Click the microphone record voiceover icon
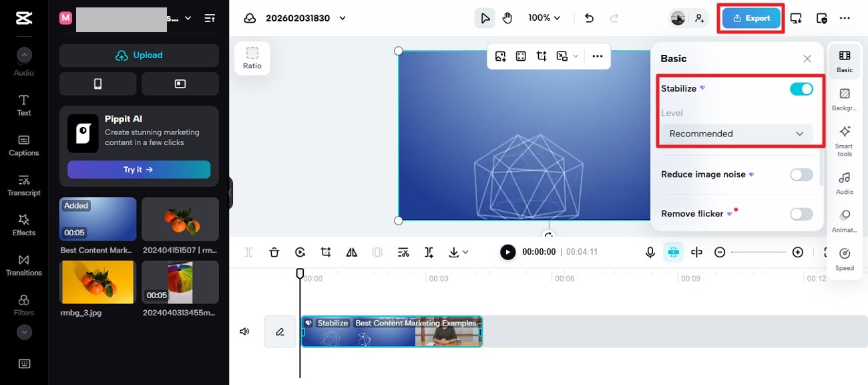The width and height of the screenshot is (868, 385). [x=650, y=252]
